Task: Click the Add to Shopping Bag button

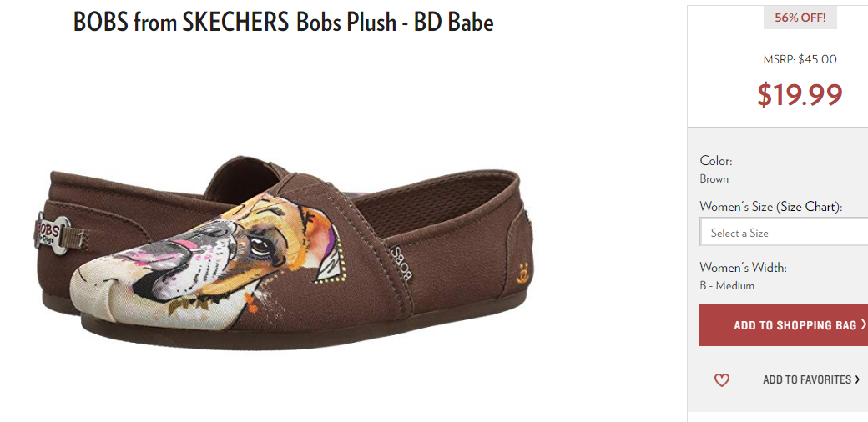Action: click(784, 325)
